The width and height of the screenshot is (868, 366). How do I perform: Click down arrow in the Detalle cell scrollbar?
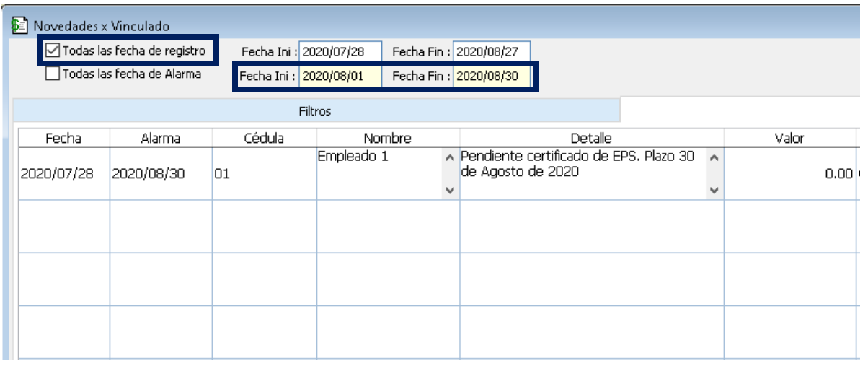714,191
